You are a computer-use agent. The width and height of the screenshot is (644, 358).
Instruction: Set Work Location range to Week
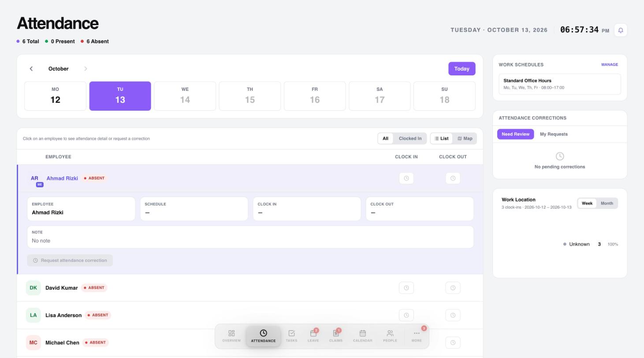point(587,203)
